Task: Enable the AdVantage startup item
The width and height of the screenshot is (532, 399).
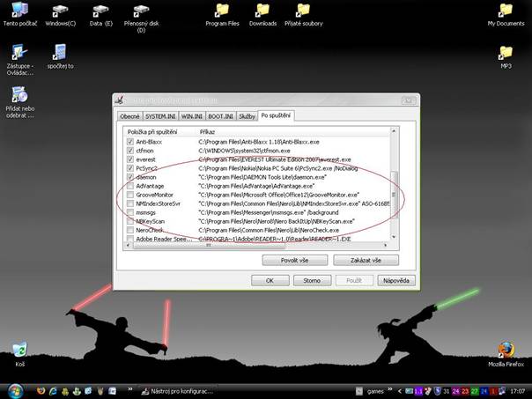Action: pyautogui.click(x=130, y=186)
